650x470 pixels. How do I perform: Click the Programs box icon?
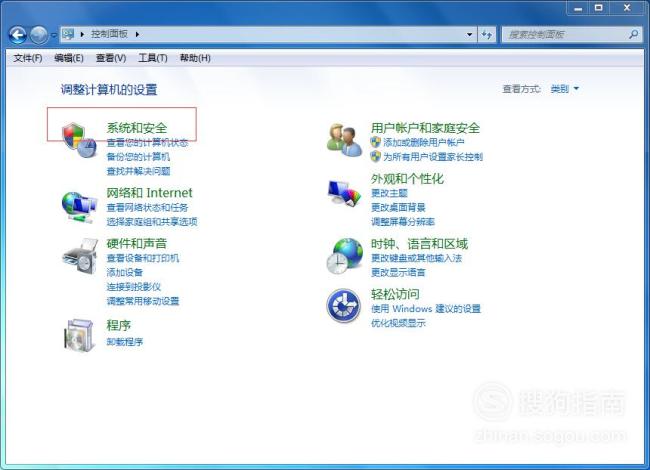pyautogui.click(x=79, y=335)
